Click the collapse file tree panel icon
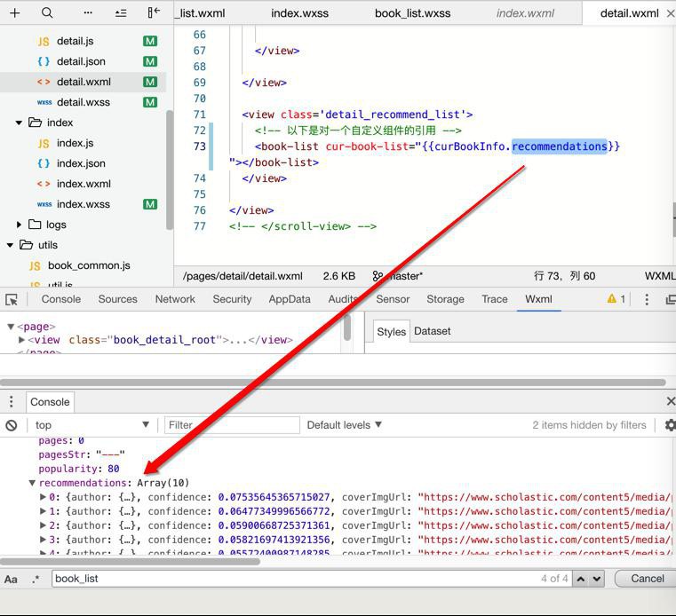Screen dimensions: 676x616 pos(154,12)
